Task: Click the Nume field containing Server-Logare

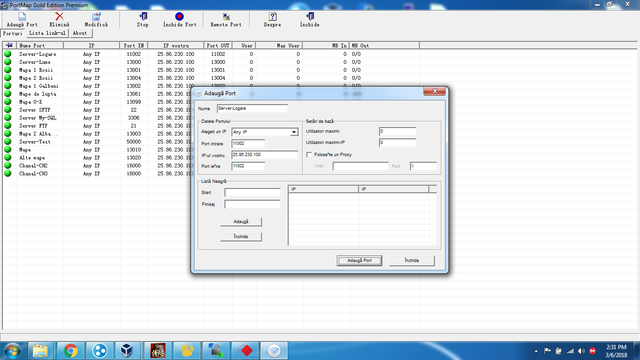Action: 252,109
